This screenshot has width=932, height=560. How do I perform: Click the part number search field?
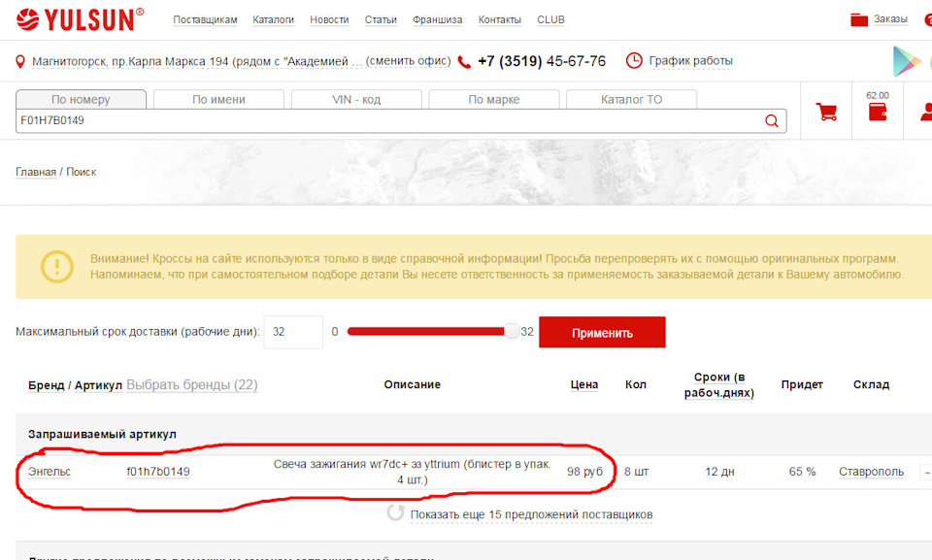[388, 121]
